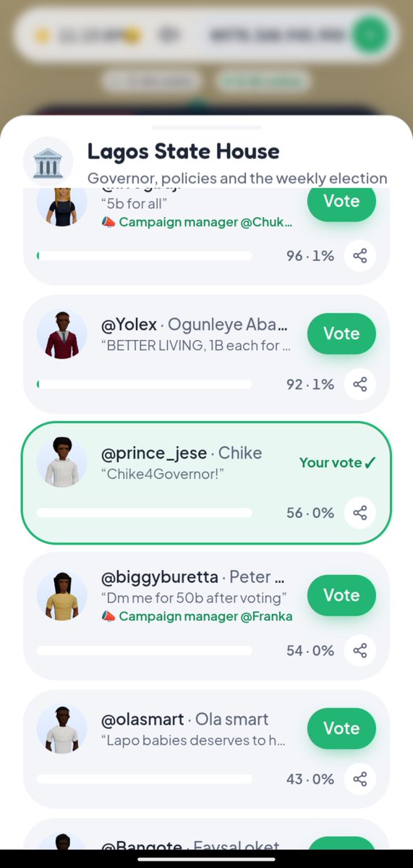Open @olasmart's avatar picture

pos(61,729)
